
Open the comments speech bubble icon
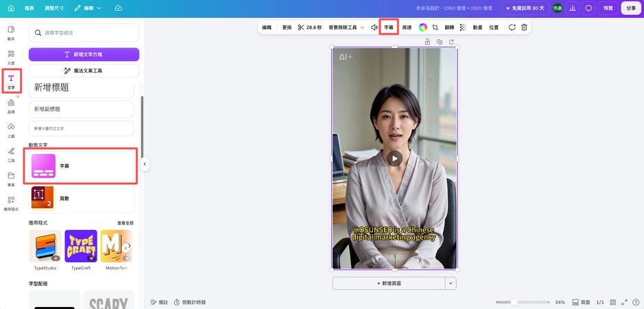tap(588, 8)
